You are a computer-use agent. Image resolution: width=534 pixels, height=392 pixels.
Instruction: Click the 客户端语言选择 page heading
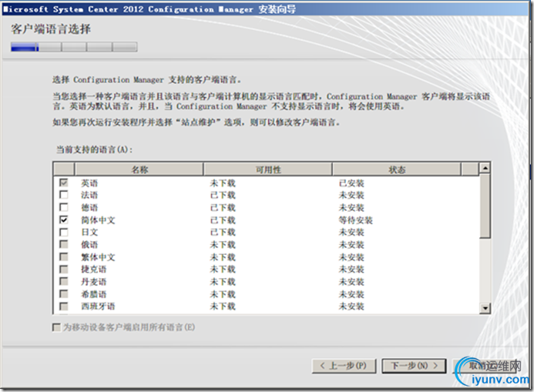[51, 29]
